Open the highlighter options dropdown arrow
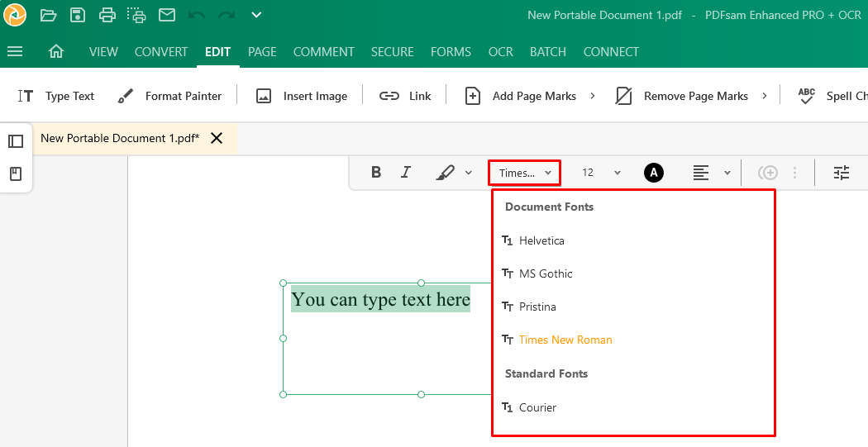This screenshot has width=868, height=447. (469, 173)
